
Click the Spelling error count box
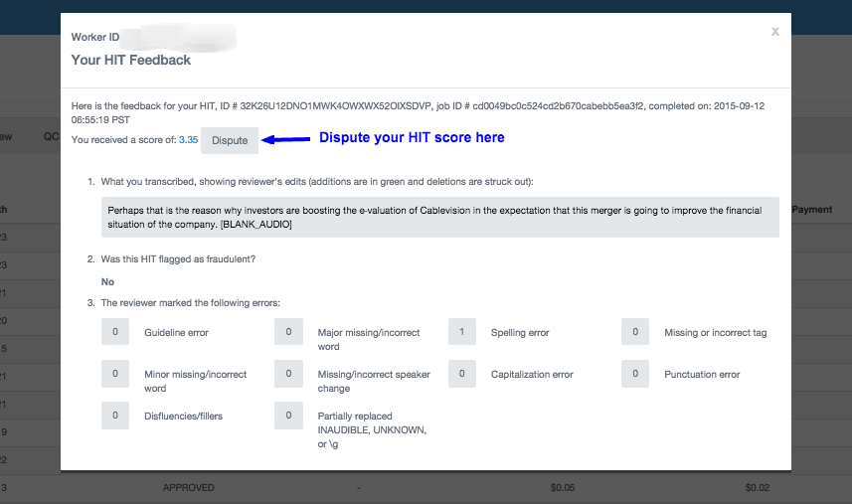pos(462,332)
